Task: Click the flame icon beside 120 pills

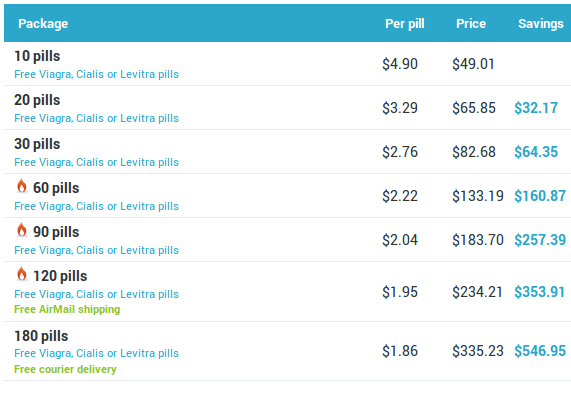Action: (x=22, y=274)
